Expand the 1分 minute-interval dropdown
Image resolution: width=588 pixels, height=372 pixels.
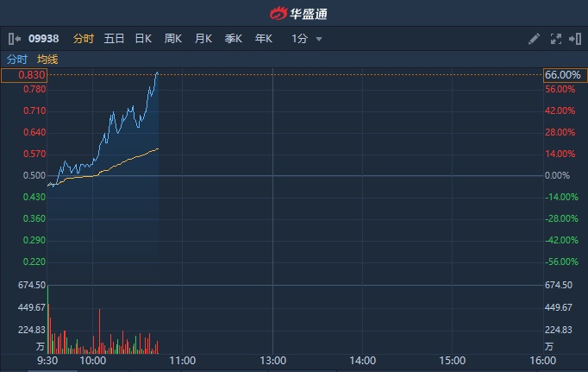[x=300, y=39]
